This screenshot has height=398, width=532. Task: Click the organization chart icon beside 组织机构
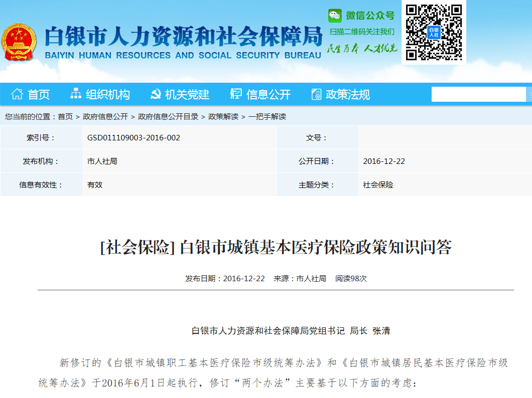click(76, 94)
